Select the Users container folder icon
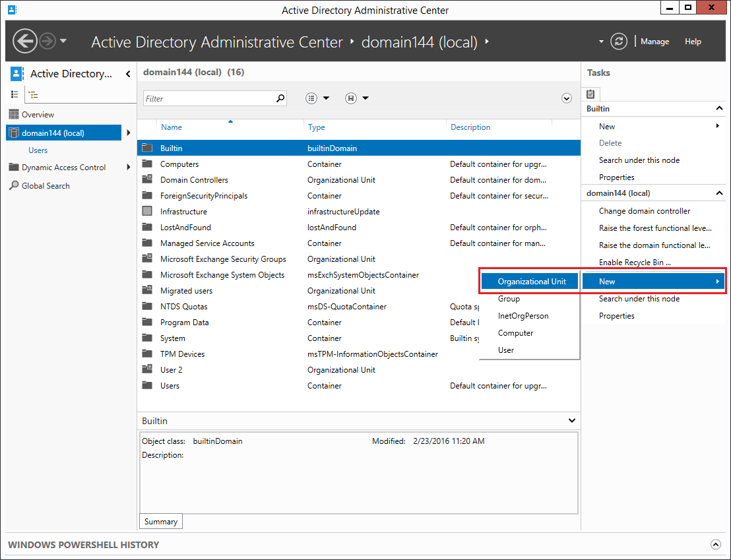The image size is (731, 560). (x=147, y=386)
